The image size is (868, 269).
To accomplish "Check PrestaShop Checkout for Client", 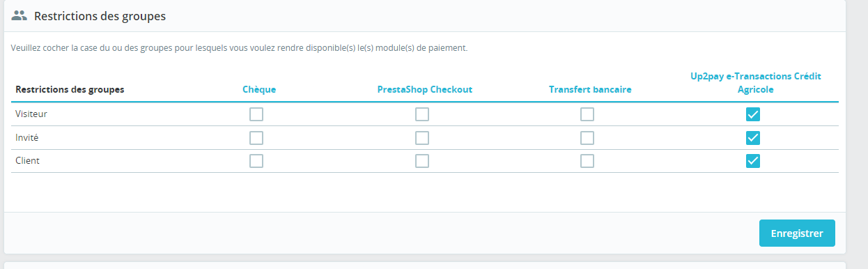I will [422, 161].
